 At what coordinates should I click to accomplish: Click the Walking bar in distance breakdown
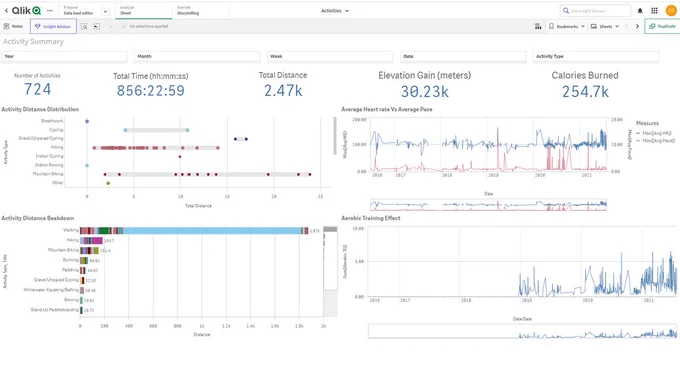click(194, 230)
